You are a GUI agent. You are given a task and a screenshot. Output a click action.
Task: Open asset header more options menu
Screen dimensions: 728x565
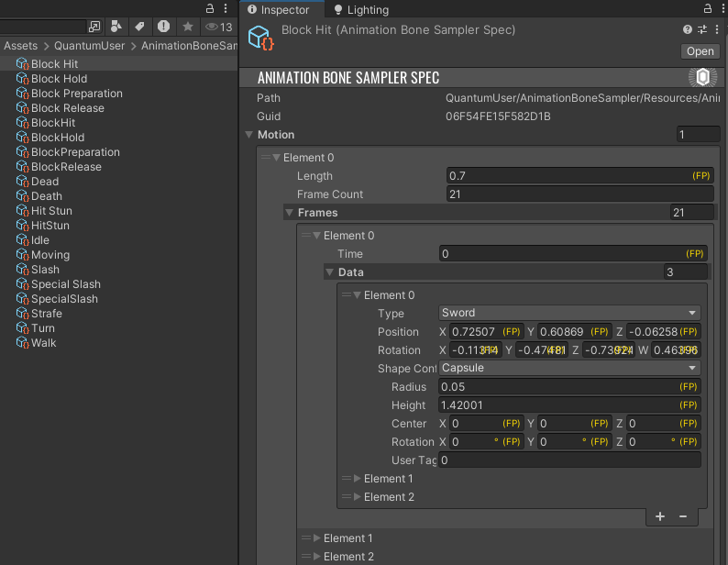(717, 29)
